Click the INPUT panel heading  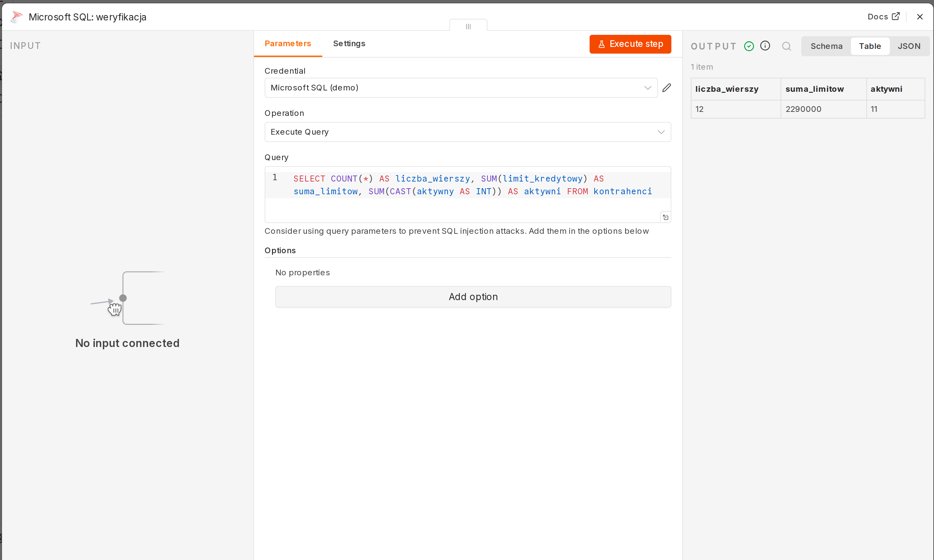point(25,46)
